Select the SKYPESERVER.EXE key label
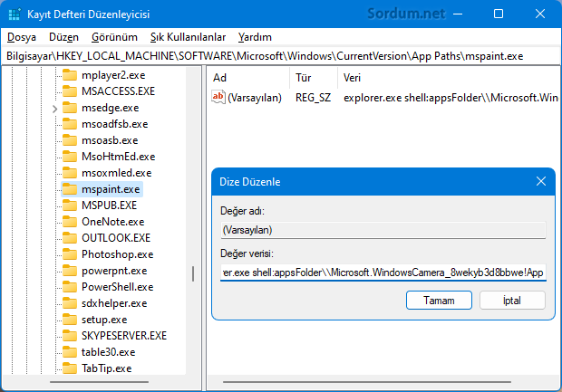This screenshot has height=392, width=562. tap(124, 336)
